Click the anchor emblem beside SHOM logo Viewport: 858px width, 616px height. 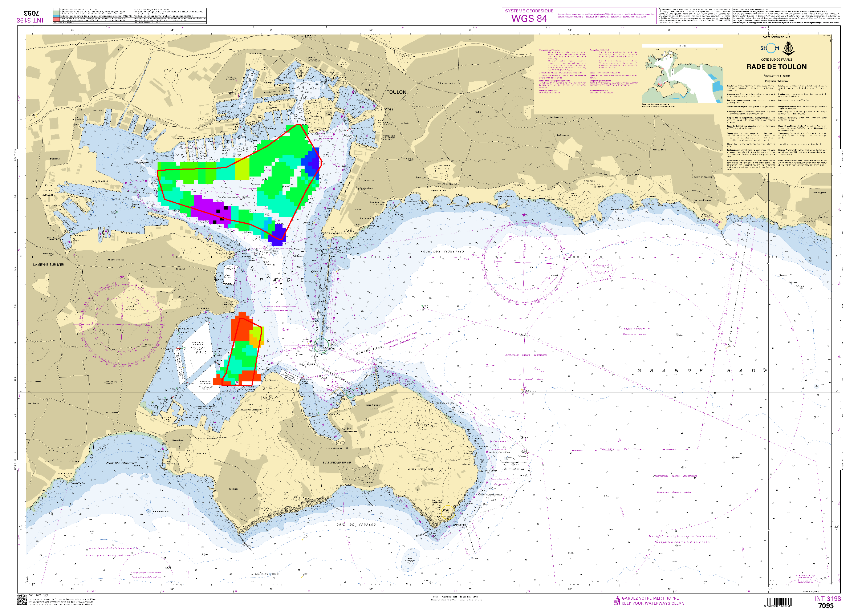(x=788, y=48)
